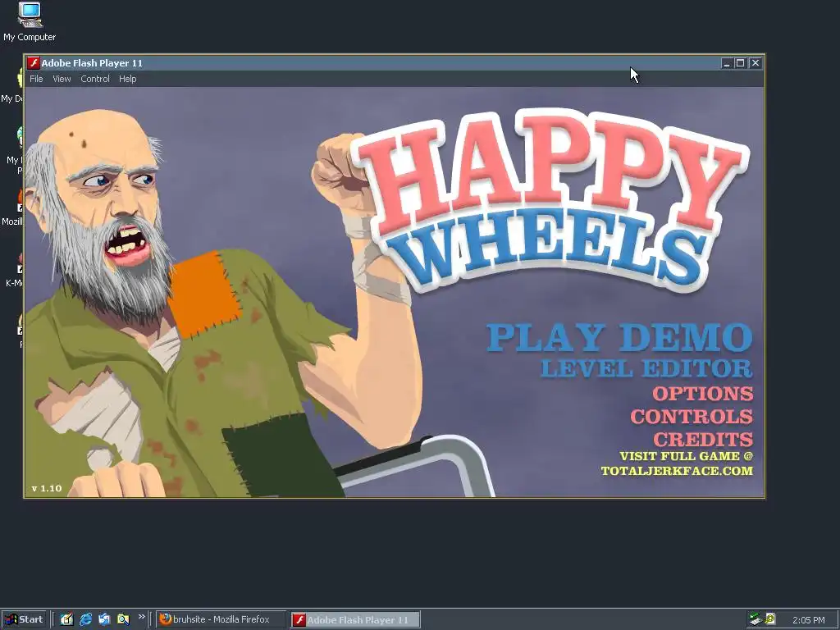The width and height of the screenshot is (840, 630).
Task: Open the LEVEL EDITOR
Action: 646,368
